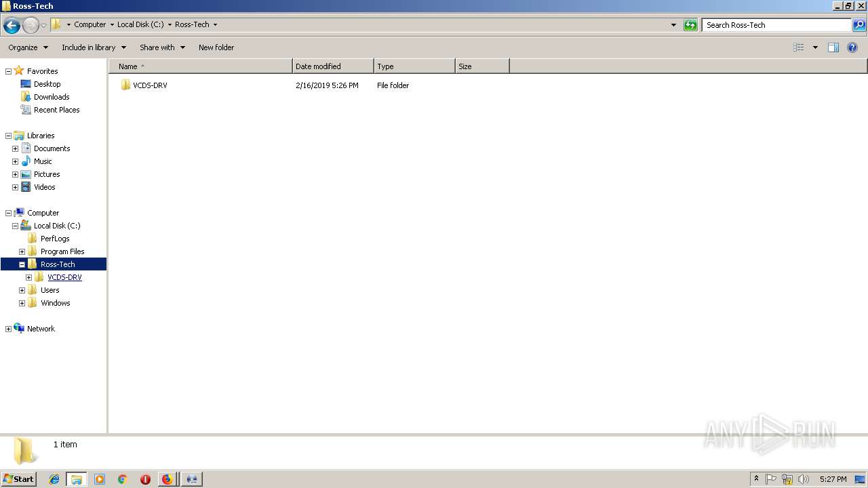The height and width of the screenshot is (488, 868).
Task: Change your view icon in toolbar
Action: click(x=799, y=47)
